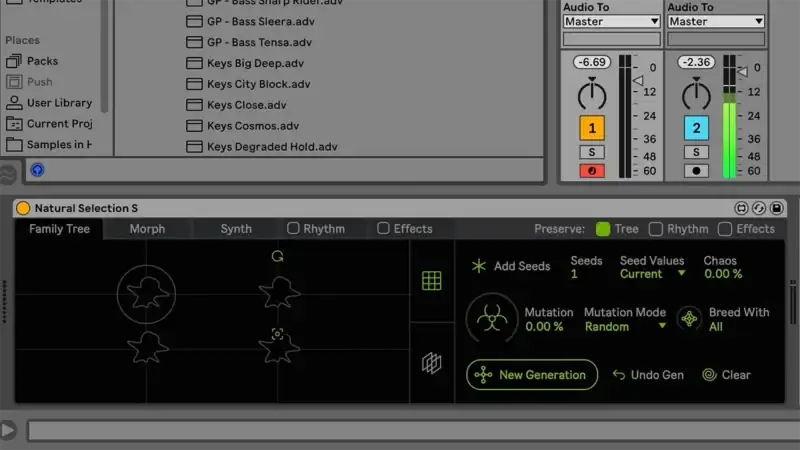This screenshot has width=800, height=450.
Task: Open Seed Values Current dropdown
Action: coord(652,274)
